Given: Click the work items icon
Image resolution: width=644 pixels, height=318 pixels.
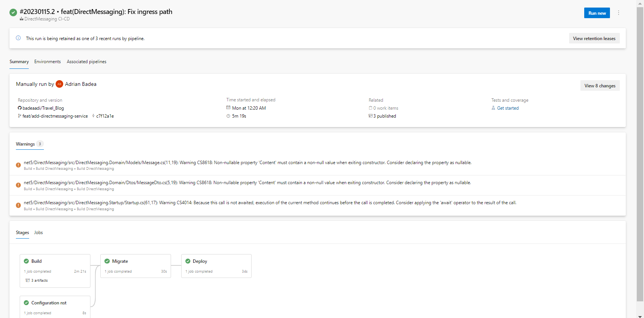Looking at the screenshot, I should click(370, 108).
